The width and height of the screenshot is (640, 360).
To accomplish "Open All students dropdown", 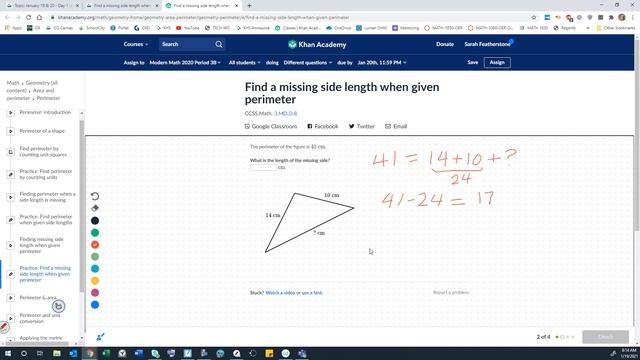I will pyautogui.click(x=244, y=62).
